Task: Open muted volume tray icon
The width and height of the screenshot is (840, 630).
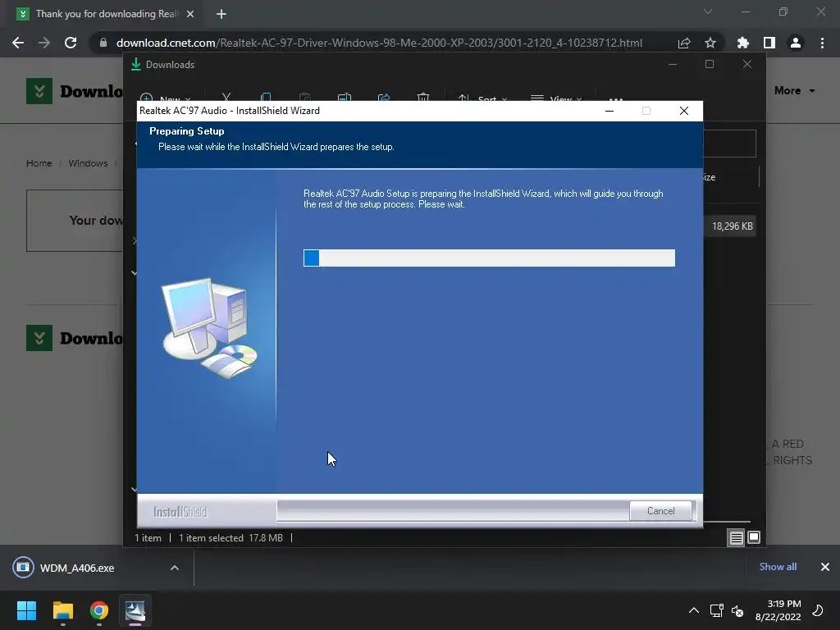Action: [737, 610]
